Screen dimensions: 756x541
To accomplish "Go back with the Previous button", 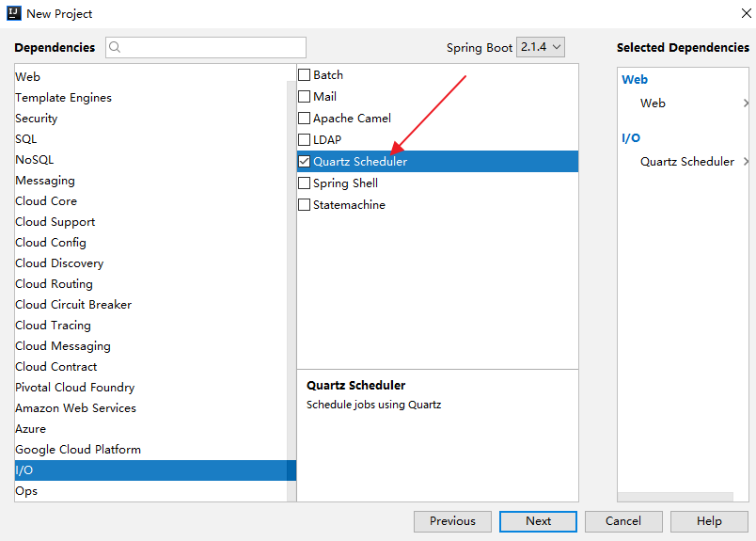I will tap(452, 521).
